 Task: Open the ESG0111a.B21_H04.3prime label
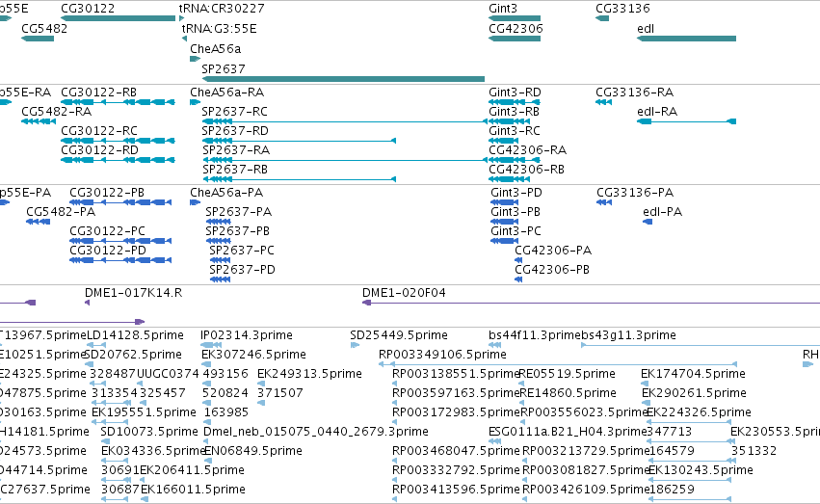point(568,432)
